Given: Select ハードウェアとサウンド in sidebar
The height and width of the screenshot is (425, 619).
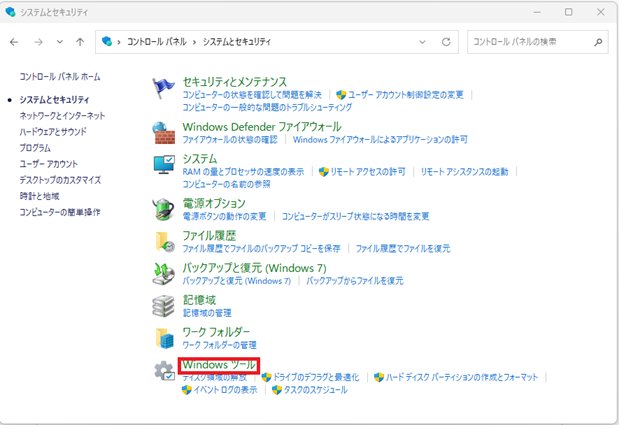Looking at the screenshot, I should pyautogui.click(x=53, y=132).
